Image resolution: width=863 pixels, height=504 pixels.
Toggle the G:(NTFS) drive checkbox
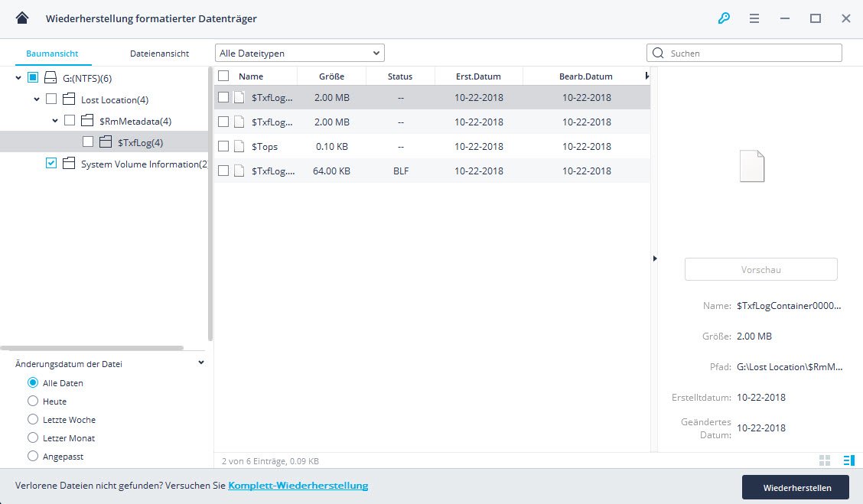coord(33,77)
